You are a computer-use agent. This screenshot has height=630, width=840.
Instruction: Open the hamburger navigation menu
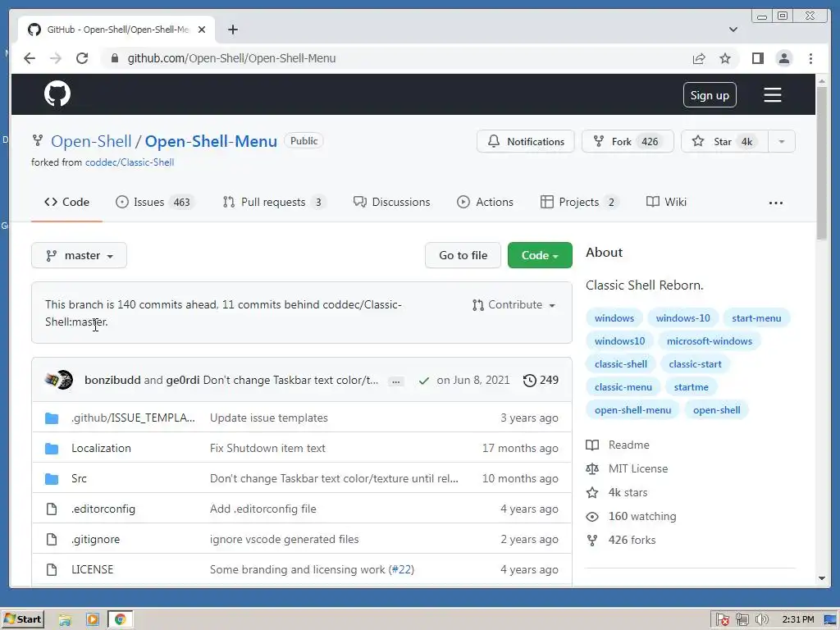tap(772, 95)
